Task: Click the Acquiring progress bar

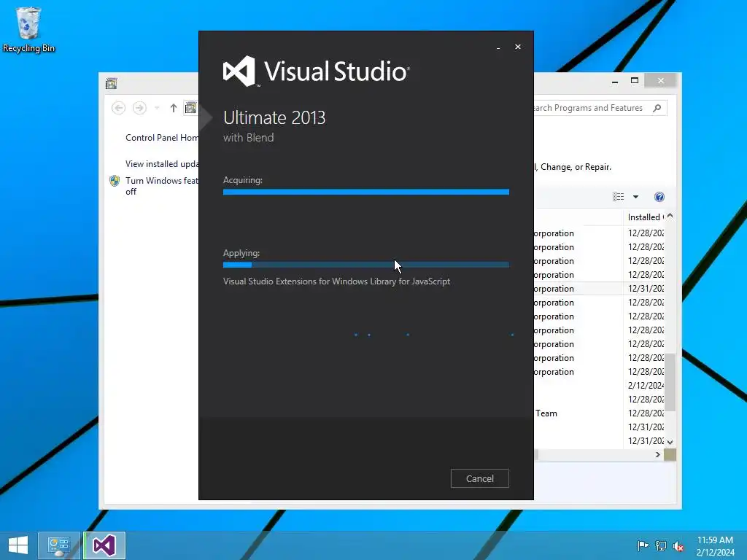Action: (366, 192)
